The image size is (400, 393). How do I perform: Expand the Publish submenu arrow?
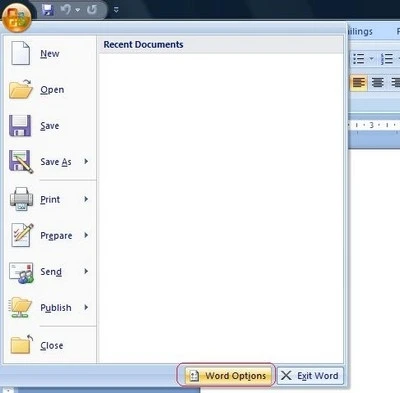coord(86,307)
